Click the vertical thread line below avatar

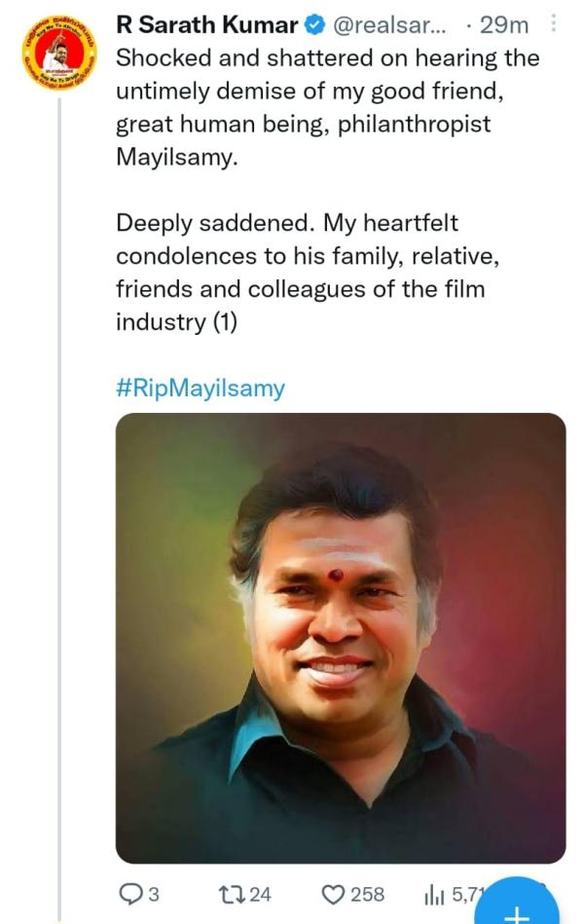pyautogui.click(x=59, y=487)
